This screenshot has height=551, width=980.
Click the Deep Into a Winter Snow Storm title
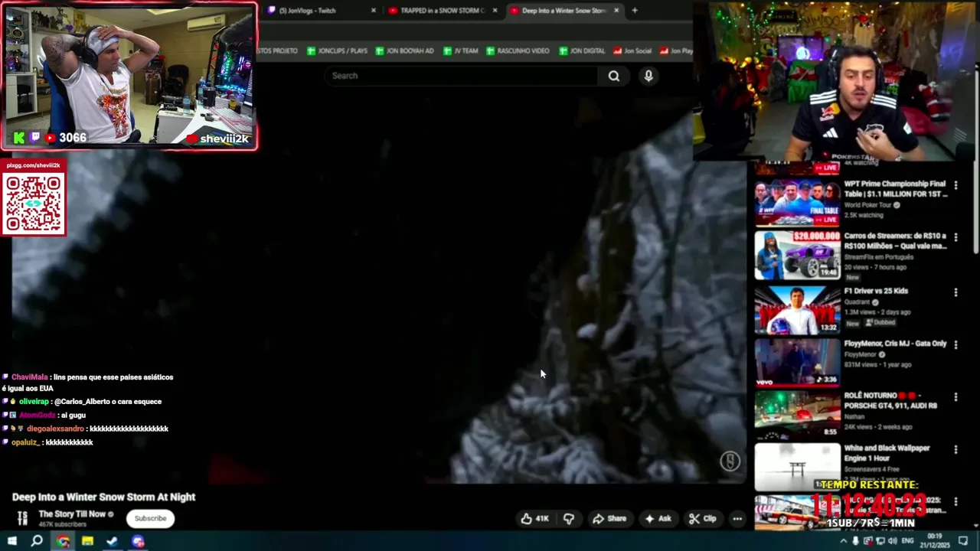(103, 497)
